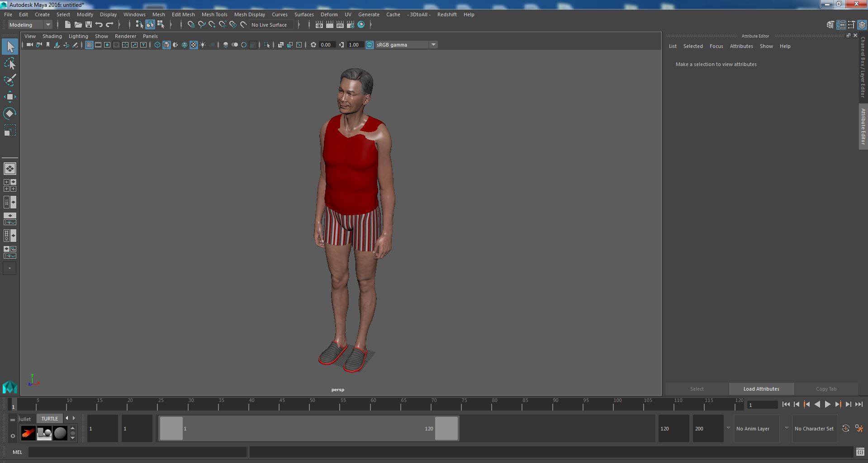The height and width of the screenshot is (463, 868).
Task: Open the viewport Shading menu
Action: click(x=52, y=36)
